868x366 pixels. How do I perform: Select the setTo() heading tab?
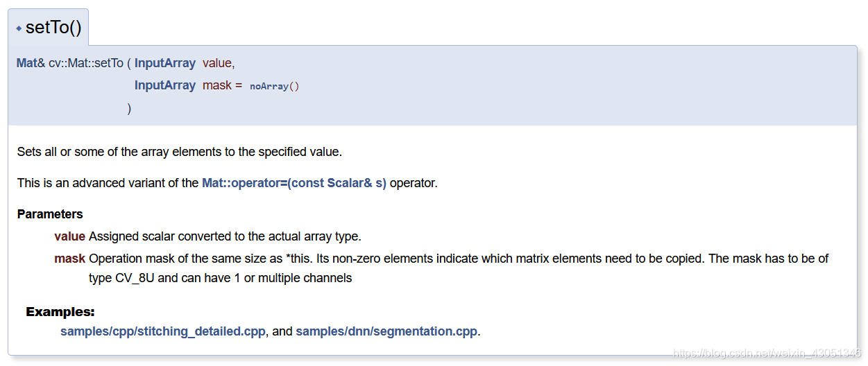point(48,28)
